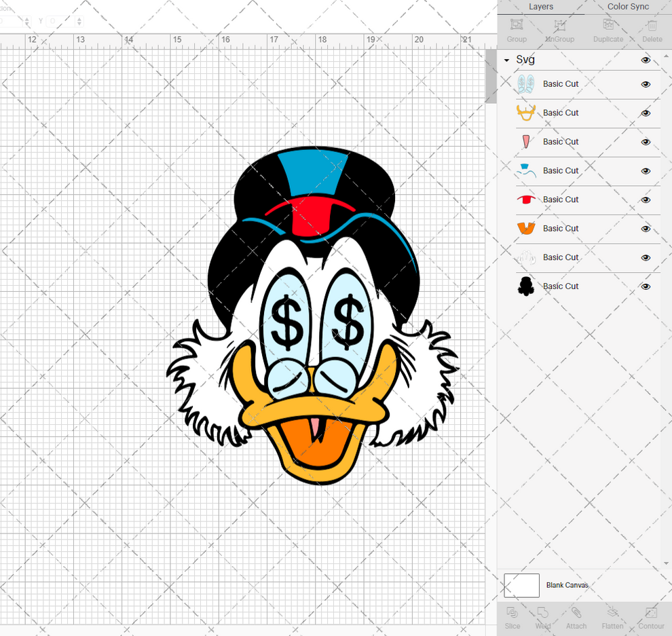The width and height of the screenshot is (672, 636).
Task: Collapse the Svg layer group
Action: click(x=505, y=60)
